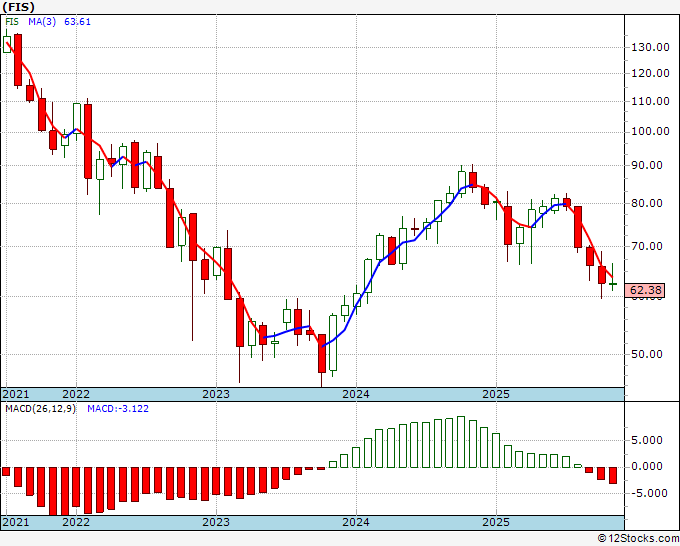Click the 62.38 current price tag
680x546 pixels.
pyautogui.click(x=646, y=290)
